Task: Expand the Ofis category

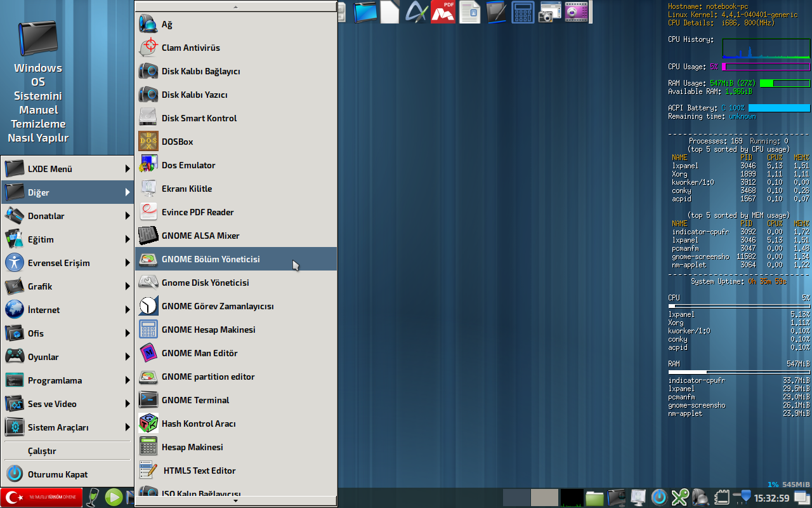Action: click(68, 333)
